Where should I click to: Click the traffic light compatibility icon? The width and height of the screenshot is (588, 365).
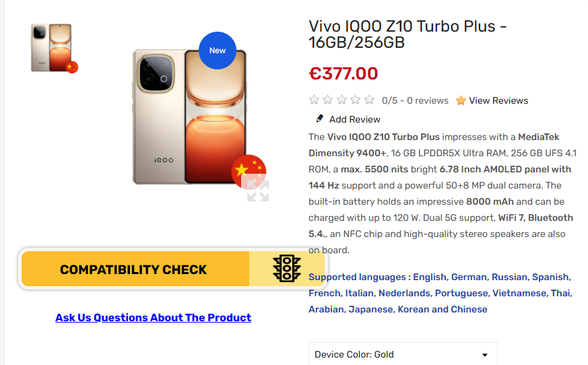click(x=286, y=269)
